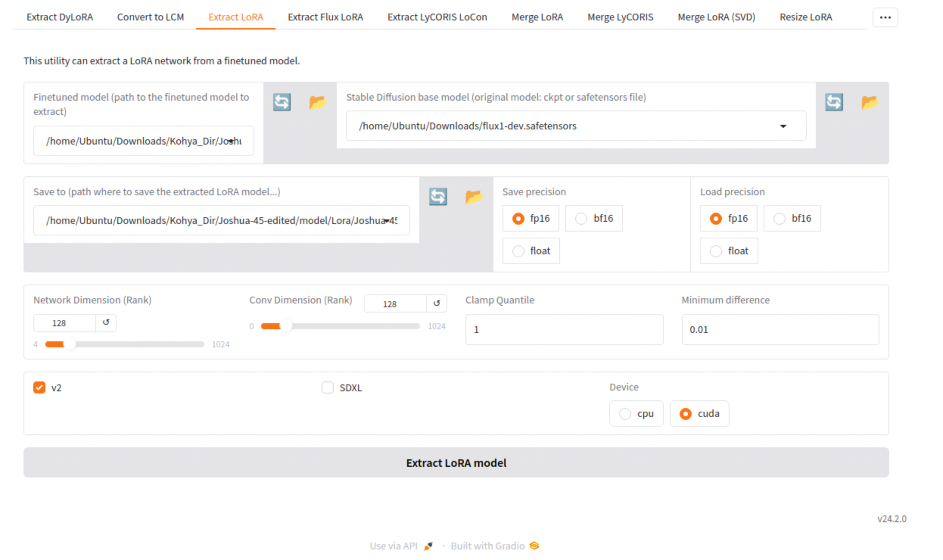Refresh the finetuned model list
This screenshot has width=943, height=560.
pos(282,102)
